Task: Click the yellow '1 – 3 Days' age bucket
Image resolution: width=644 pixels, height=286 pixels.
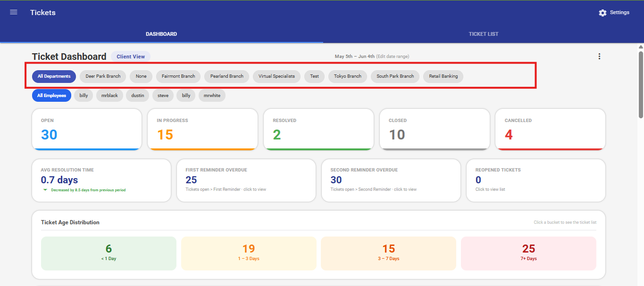Action: pos(249,253)
